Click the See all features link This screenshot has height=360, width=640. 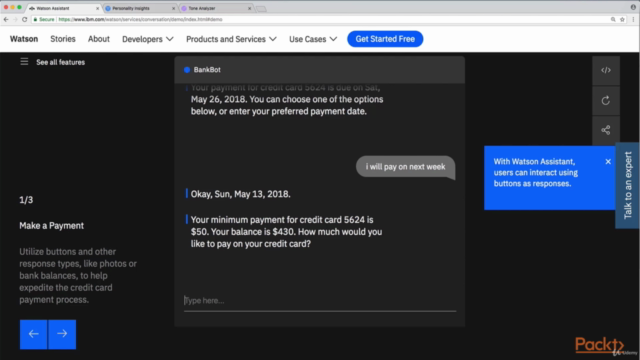(x=60, y=62)
